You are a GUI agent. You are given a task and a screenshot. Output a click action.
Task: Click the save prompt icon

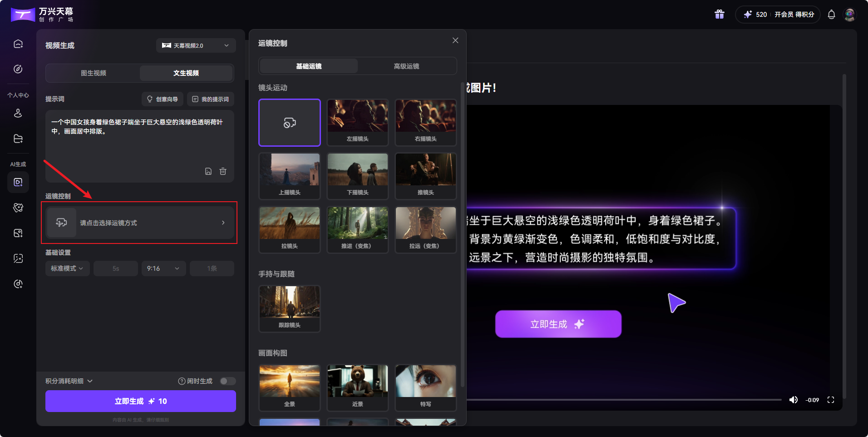208,171
